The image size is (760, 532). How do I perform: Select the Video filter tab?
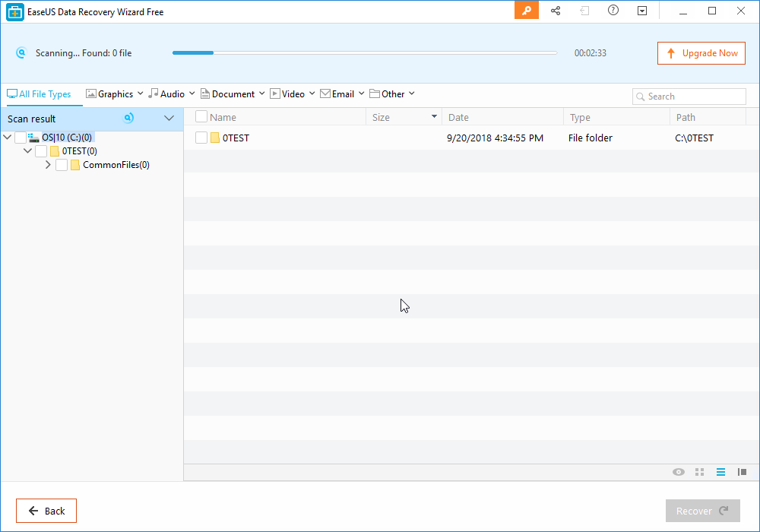point(287,94)
